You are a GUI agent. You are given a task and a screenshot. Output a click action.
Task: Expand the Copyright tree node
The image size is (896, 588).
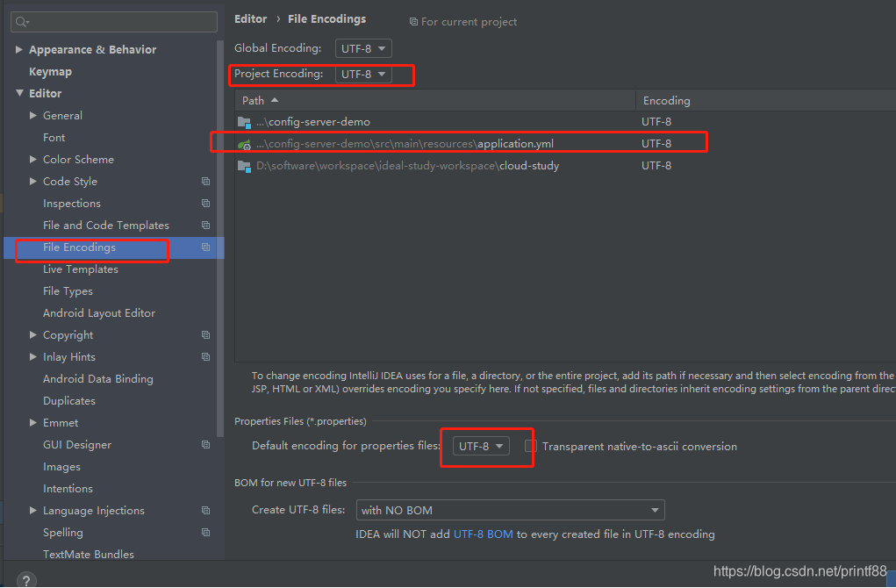tap(33, 335)
